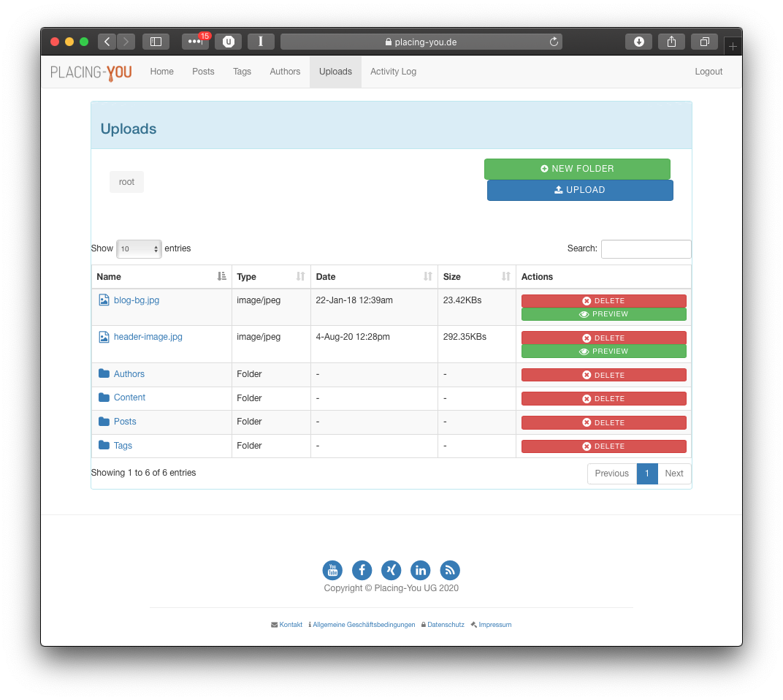Reload page using the refresh icon
Viewport: 783px width, 700px height.
coord(554,42)
